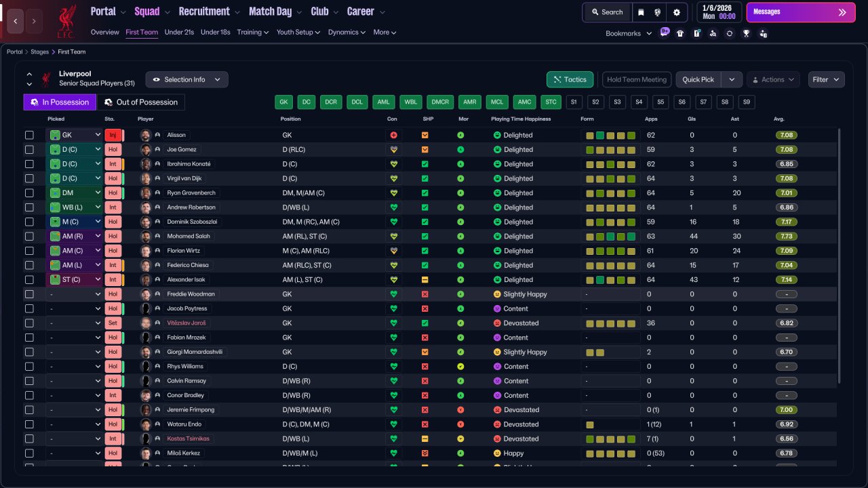Click Vitězslav Jaroš's Devastated happiness icon
The image size is (868, 488).
497,323
